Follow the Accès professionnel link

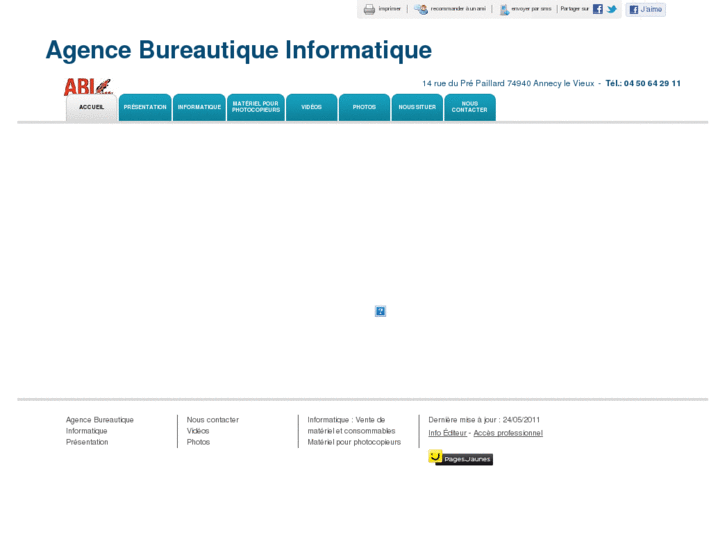508,433
